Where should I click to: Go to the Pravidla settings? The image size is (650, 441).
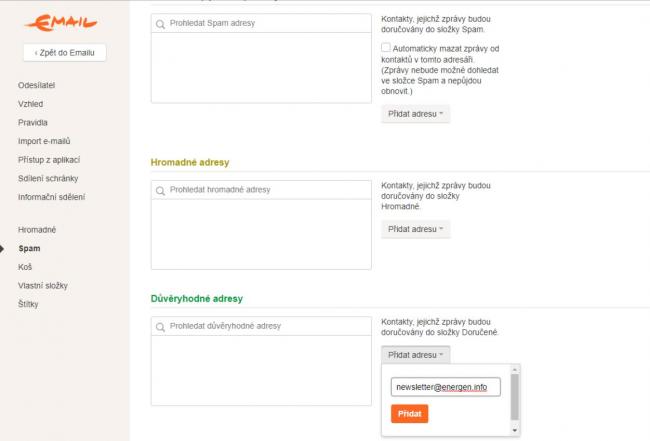click(33, 122)
